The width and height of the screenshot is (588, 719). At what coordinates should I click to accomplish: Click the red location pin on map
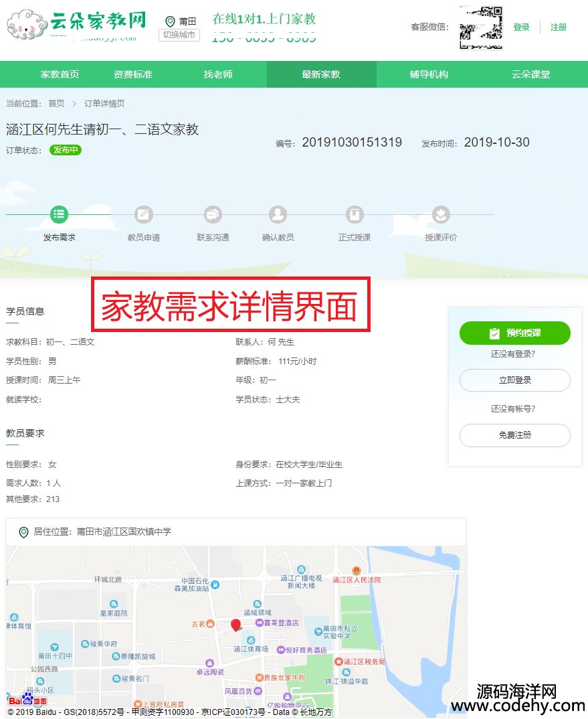pos(235,625)
